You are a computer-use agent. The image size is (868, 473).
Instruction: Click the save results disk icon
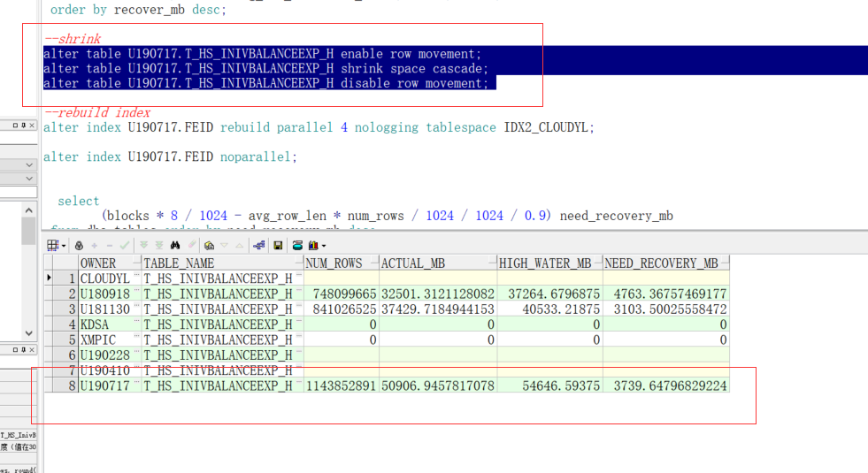(278, 245)
